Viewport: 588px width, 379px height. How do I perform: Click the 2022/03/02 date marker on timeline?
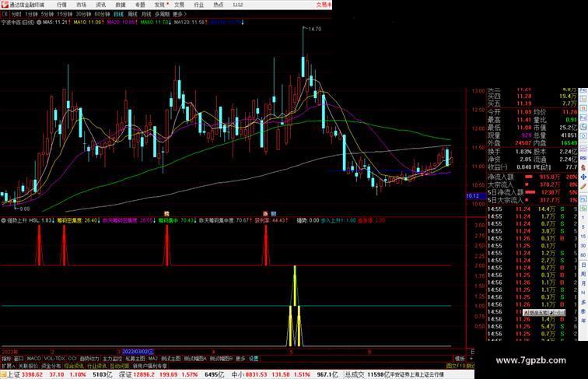pyautogui.click(x=138, y=352)
